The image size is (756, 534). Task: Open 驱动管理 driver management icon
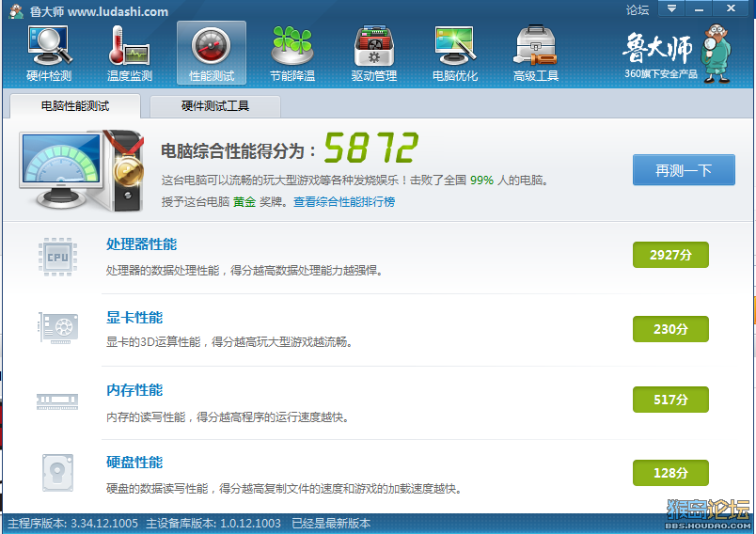373,53
